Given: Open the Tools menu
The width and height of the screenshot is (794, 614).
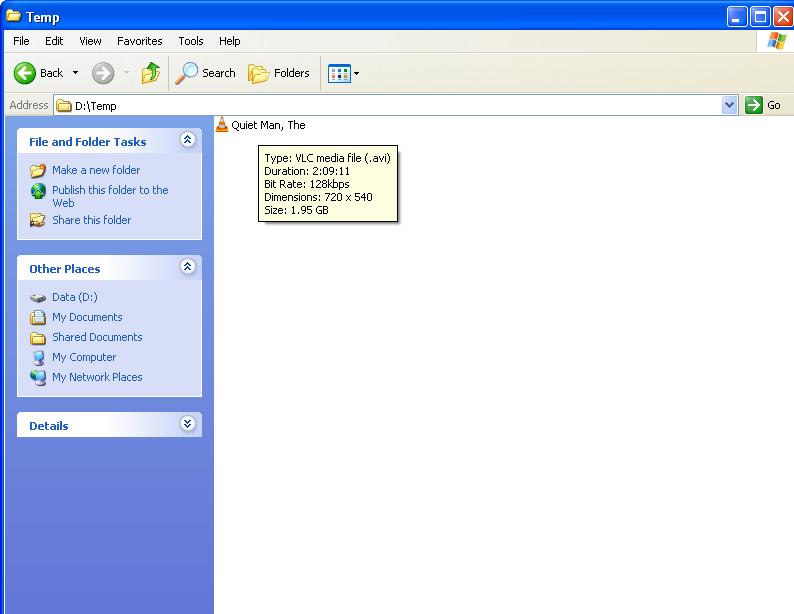Looking at the screenshot, I should (190, 41).
